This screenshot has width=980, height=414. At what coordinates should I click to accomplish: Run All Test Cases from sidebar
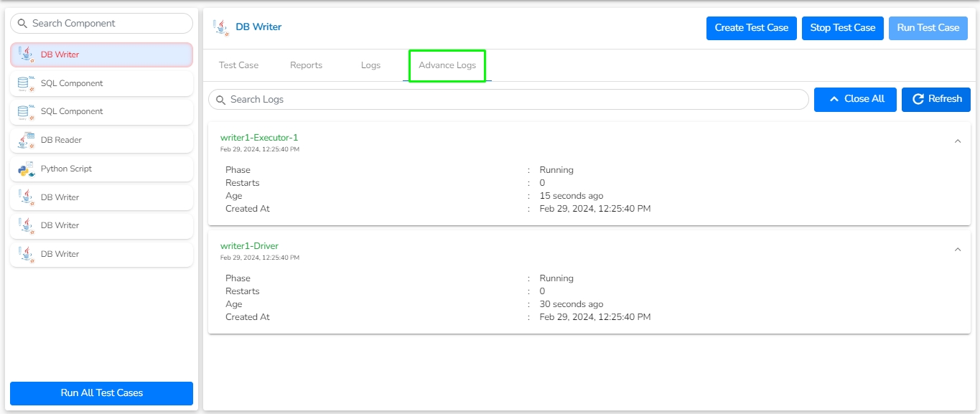point(101,393)
